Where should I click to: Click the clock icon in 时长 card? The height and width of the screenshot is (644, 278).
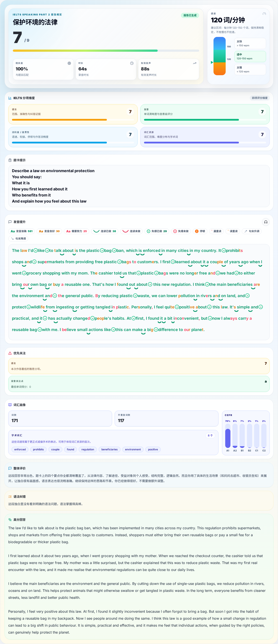point(132,63)
